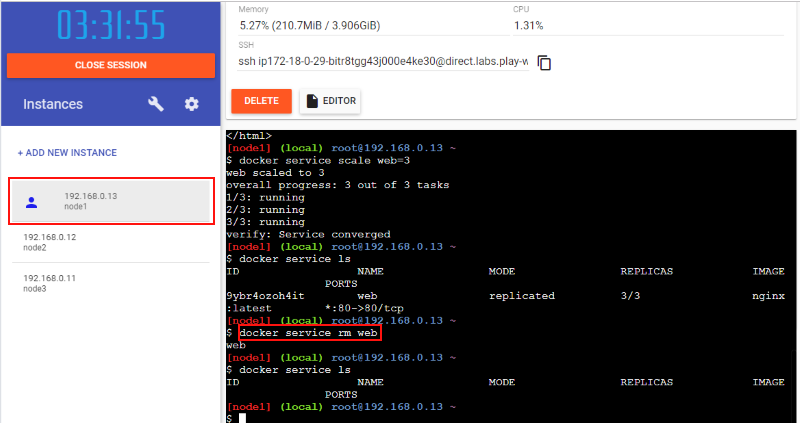The image size is (800, 423).
Task: Select the node3 instance 192.168.0.11
Action: (x=111, y=283)
